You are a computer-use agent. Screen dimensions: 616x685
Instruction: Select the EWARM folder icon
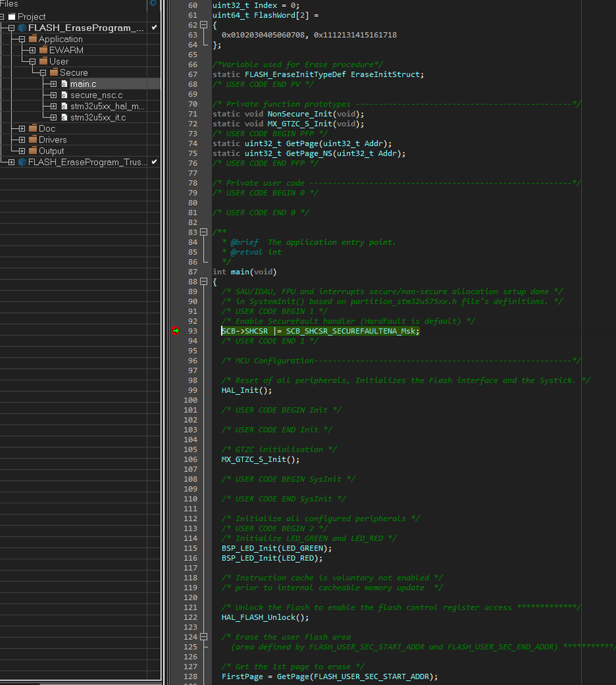[43, 50]
